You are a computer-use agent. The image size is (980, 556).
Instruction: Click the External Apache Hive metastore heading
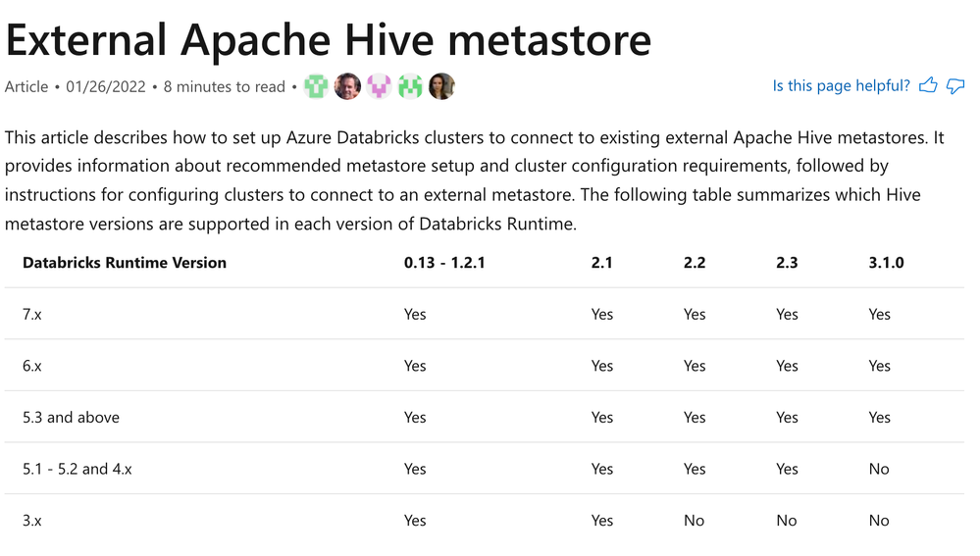click(328, 39)
